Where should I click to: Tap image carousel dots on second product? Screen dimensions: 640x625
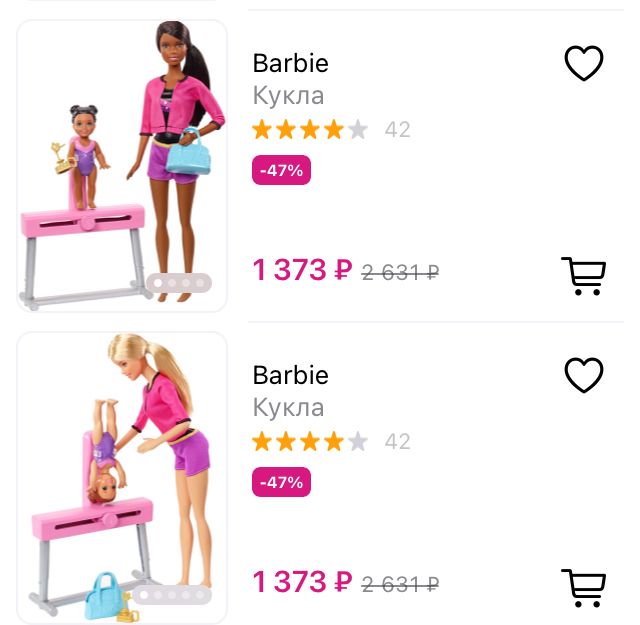171,595
